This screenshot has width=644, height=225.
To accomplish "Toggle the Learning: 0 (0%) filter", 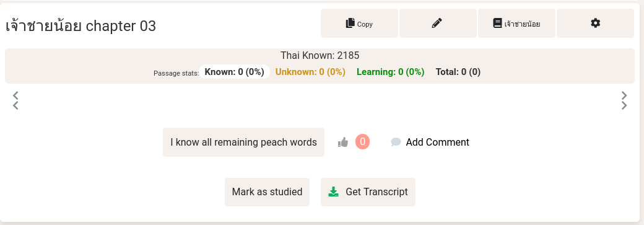I will [390, 72].
